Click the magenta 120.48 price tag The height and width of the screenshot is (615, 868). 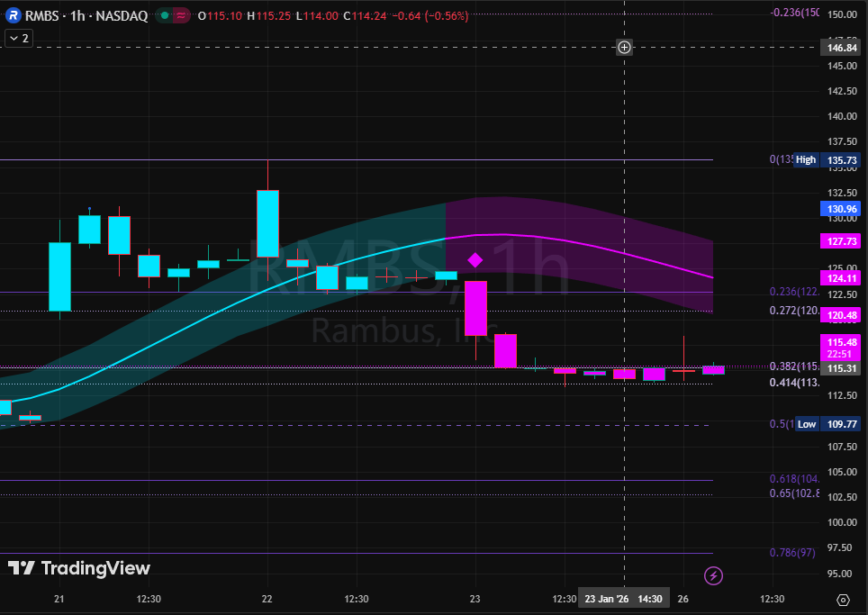pos(840,315)
